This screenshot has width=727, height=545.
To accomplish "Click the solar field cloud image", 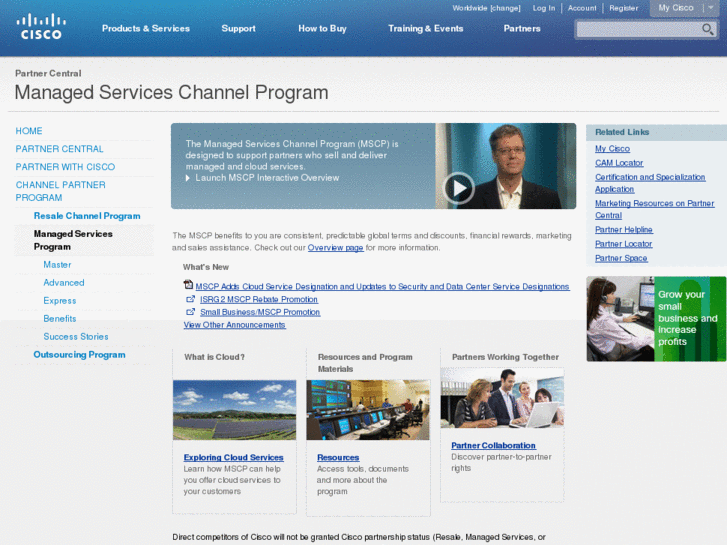I will tap(234, 410).
